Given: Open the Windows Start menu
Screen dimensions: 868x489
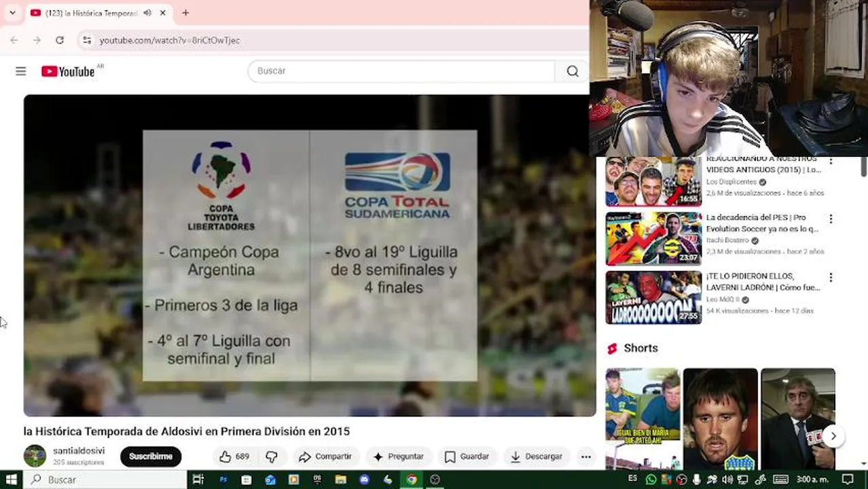Looking at the screenshot, I should [11, 479].
